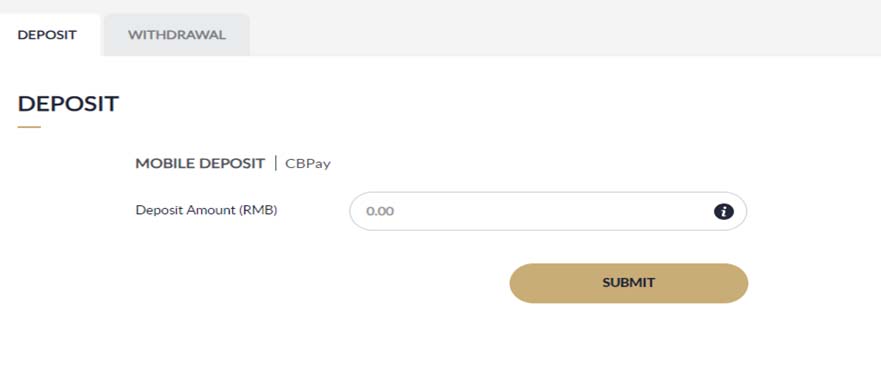Place cursor in the RMB amount box
Image resolution: width=881 pixels, height=376 pixels.
[548, 211]
